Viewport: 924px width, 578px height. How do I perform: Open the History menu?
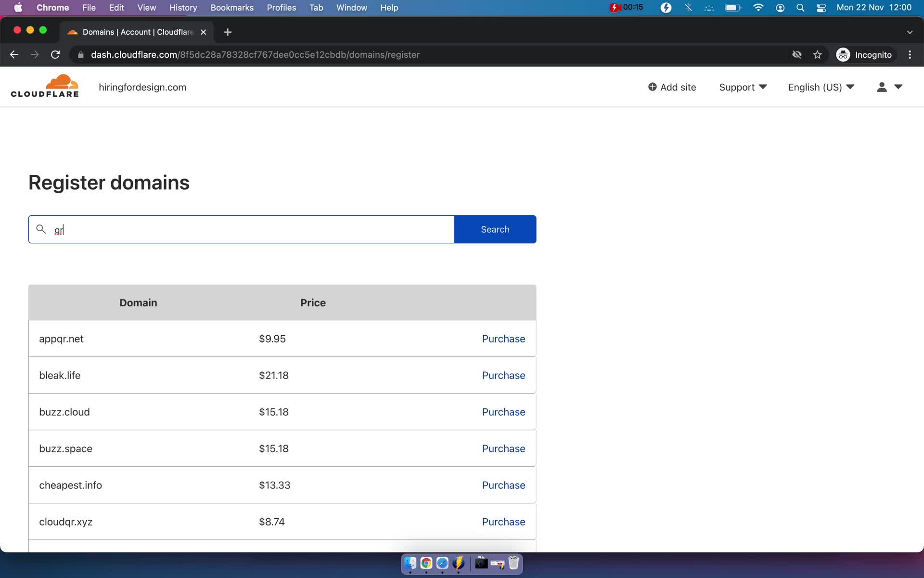[183, 7]
